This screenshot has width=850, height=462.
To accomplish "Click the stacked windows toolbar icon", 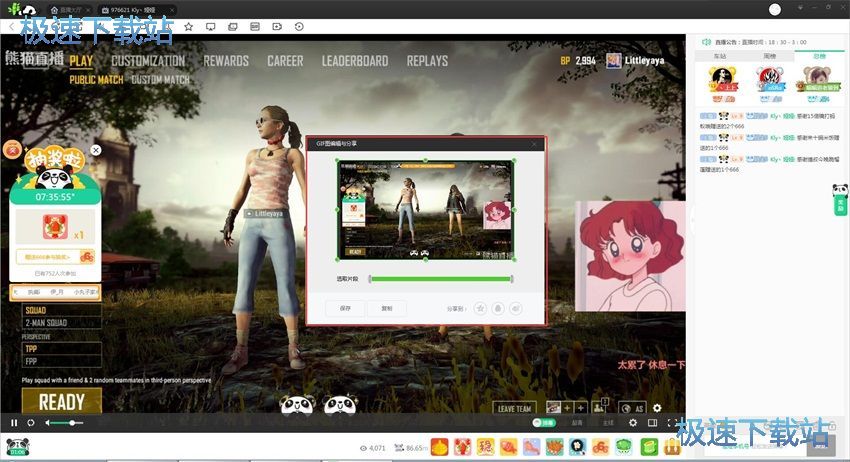I will pyautogui.click(x=233, y=27).
